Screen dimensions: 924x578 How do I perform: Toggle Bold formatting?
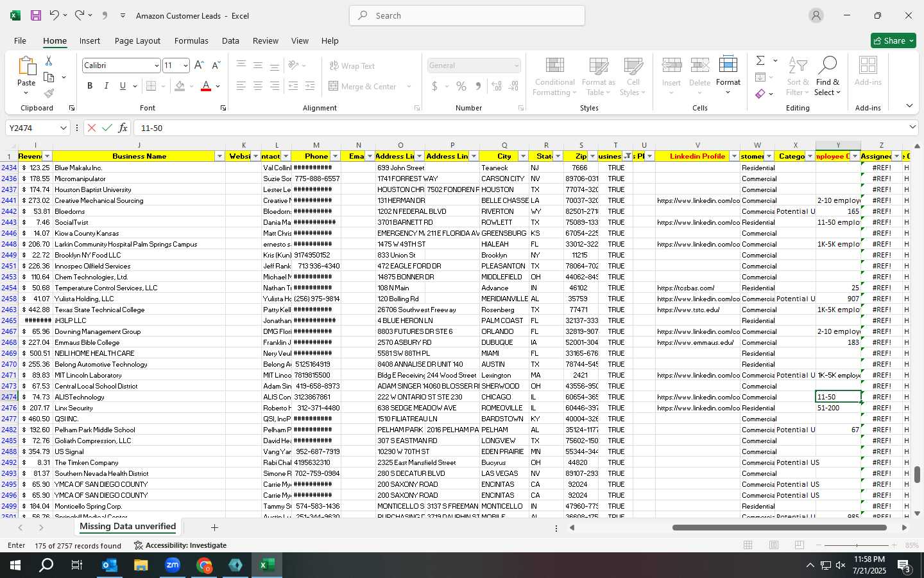[x=90, y=86]
